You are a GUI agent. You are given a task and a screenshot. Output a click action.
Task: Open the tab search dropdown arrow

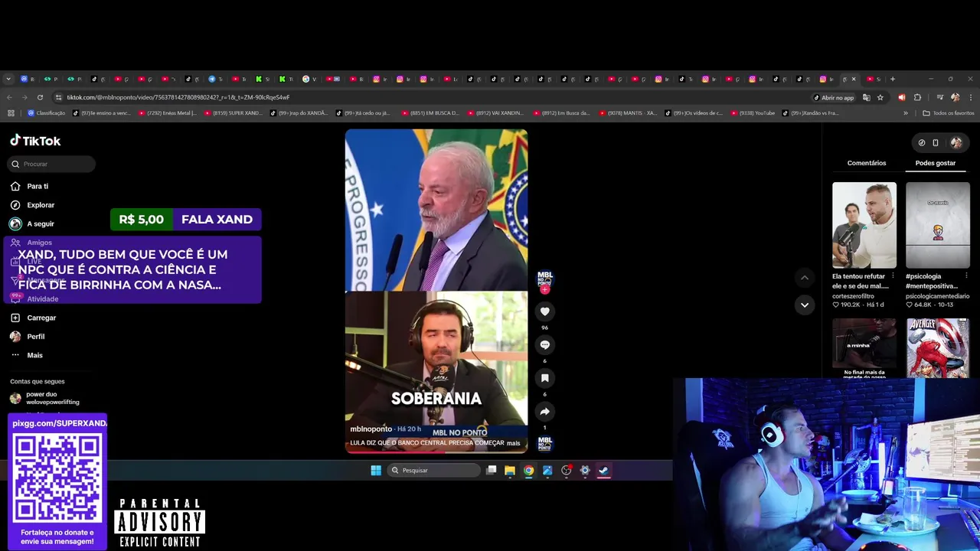(8, 79)
